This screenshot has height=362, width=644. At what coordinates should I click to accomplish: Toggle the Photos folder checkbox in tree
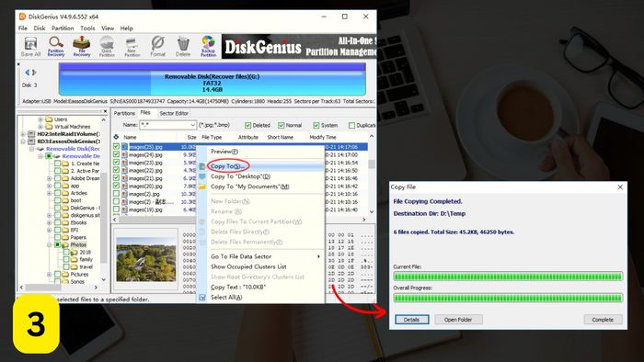coord(57,244)
